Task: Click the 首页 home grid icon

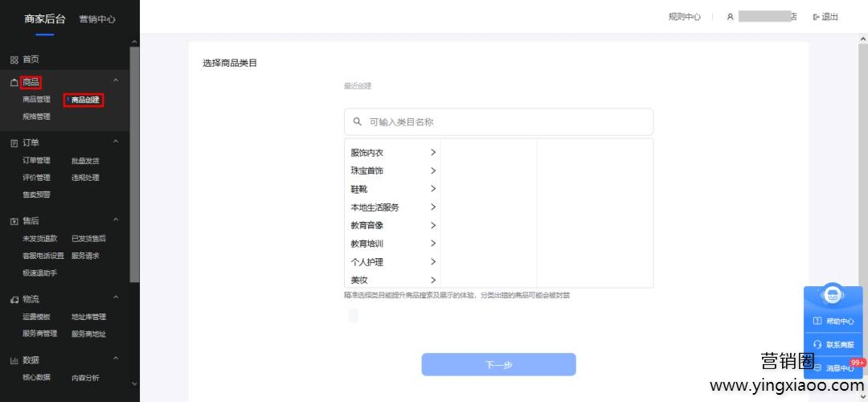Action: click(14, 59)
